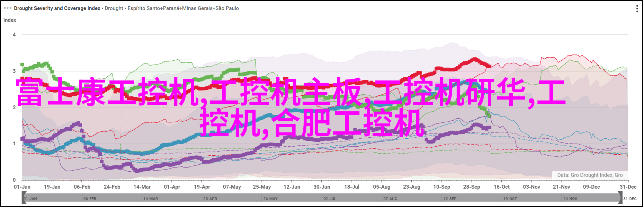Viewport: 644px width, 207px height.
Task: Click the y-axis value 2
Action: pos(14,107)
